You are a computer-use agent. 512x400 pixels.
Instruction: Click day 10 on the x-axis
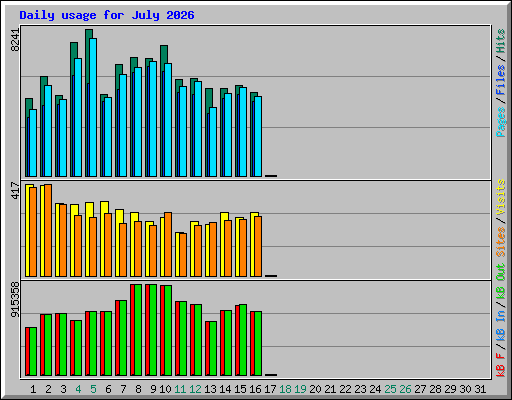165,389
